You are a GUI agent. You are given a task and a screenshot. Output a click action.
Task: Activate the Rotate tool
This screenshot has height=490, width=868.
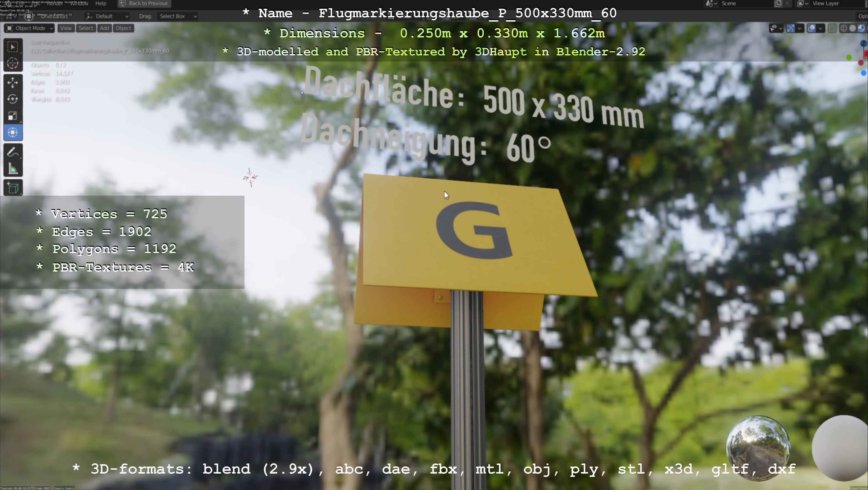point(13,99)
